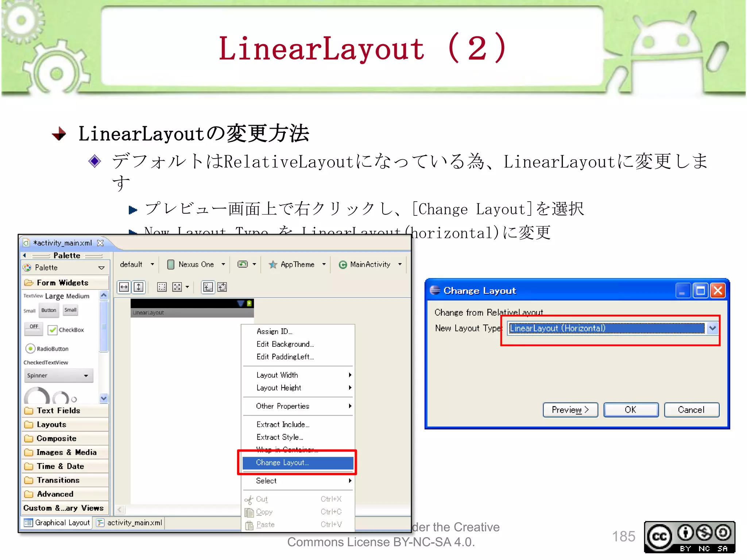
Task: Click the Palette color wheel icon
Action: (27, 268)
